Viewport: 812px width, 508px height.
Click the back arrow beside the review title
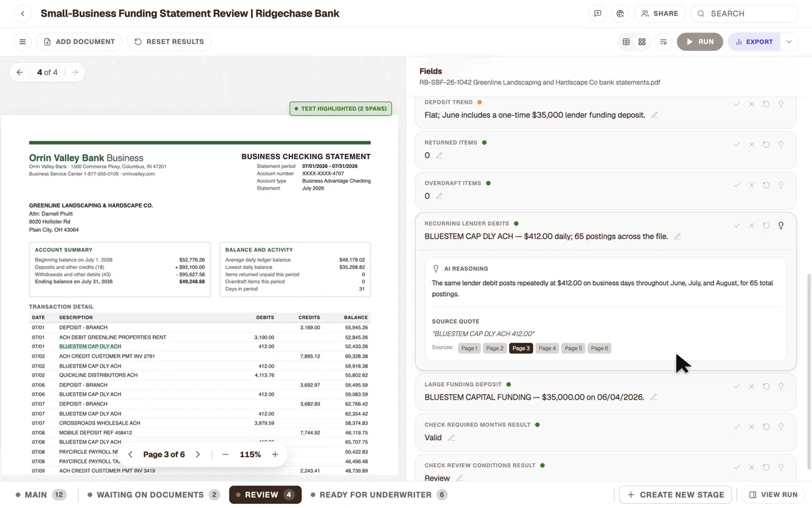tap(22, 14)
